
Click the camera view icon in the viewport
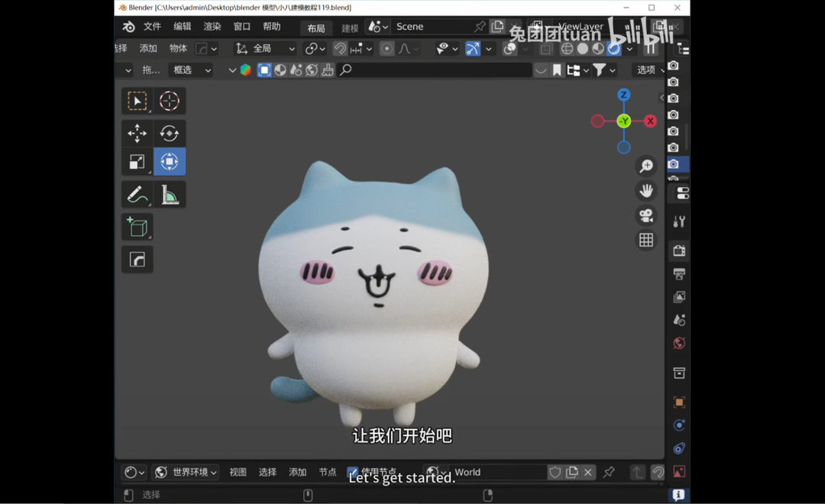tap(645, 215)
